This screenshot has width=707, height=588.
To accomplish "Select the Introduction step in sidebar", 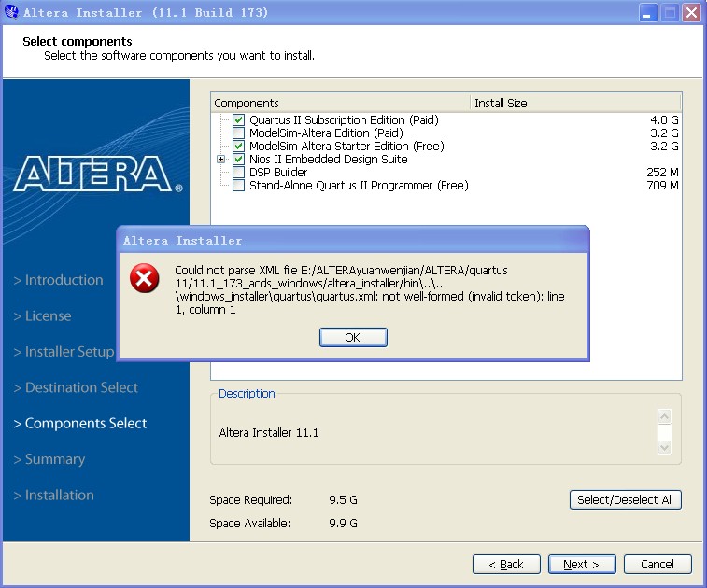I will pos(59,280).
